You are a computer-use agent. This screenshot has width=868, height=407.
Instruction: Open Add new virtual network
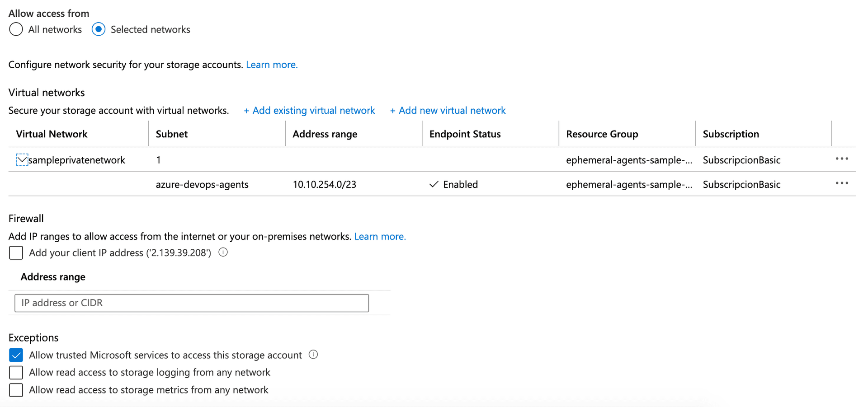pyautogui.click(x=448, y=110)
